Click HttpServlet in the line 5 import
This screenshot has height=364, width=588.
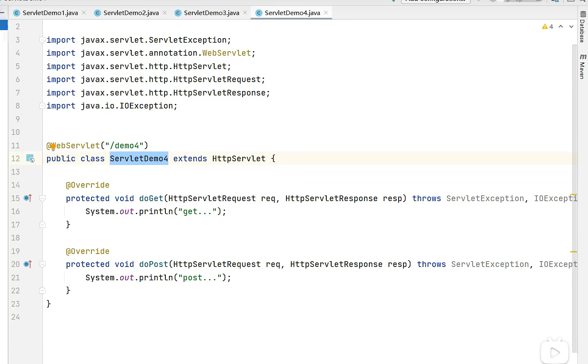click(x=200, y=66)
